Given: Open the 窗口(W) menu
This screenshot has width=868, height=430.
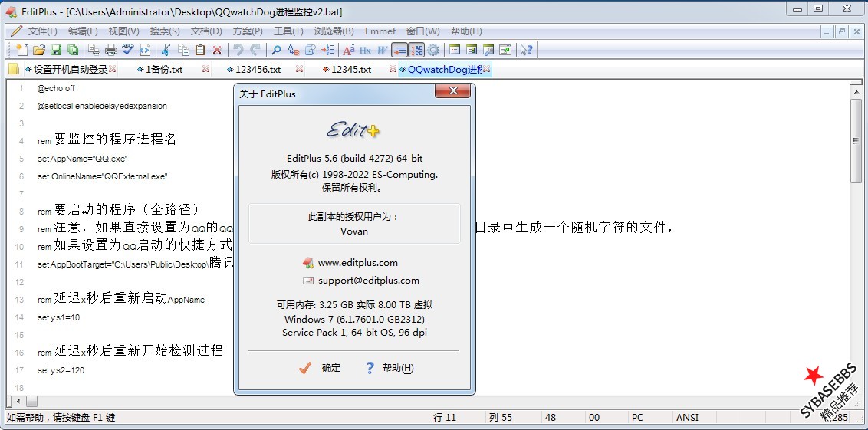Looking at the screenshot, I should (423, 31).
